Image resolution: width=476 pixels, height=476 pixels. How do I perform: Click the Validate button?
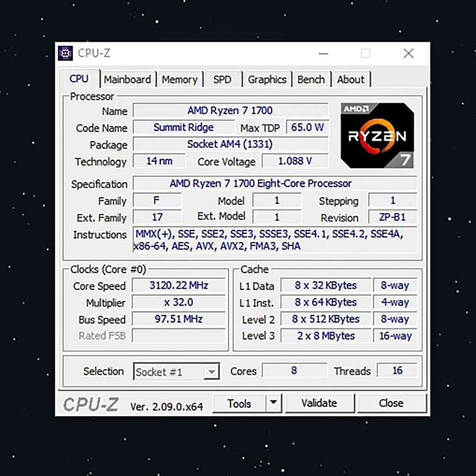click(x=319, y=403)
